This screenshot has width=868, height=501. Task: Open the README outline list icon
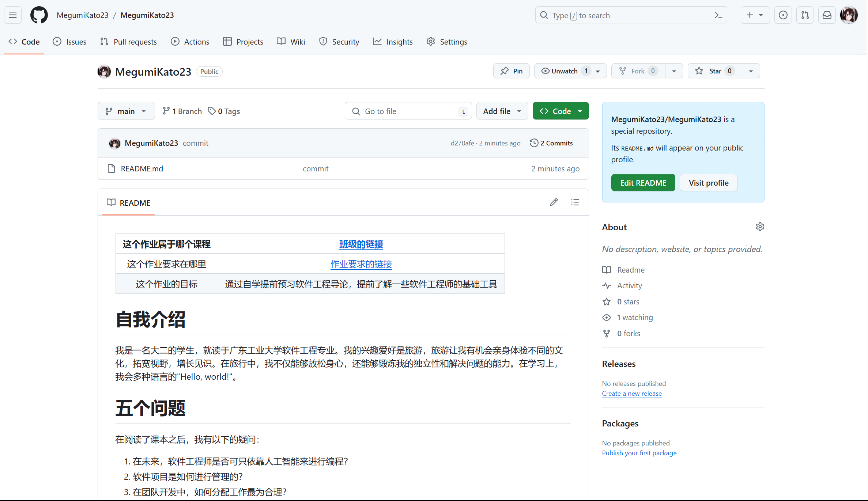pos(575,202)
